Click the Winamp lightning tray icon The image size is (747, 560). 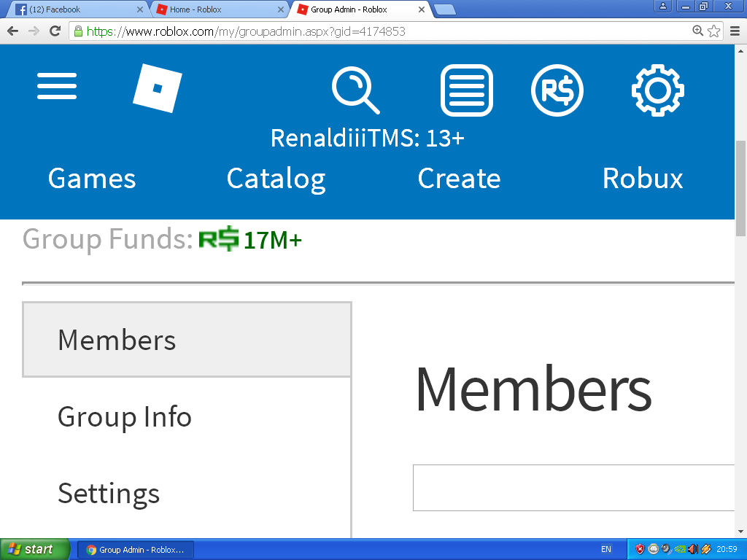click(x=706, y=550)
